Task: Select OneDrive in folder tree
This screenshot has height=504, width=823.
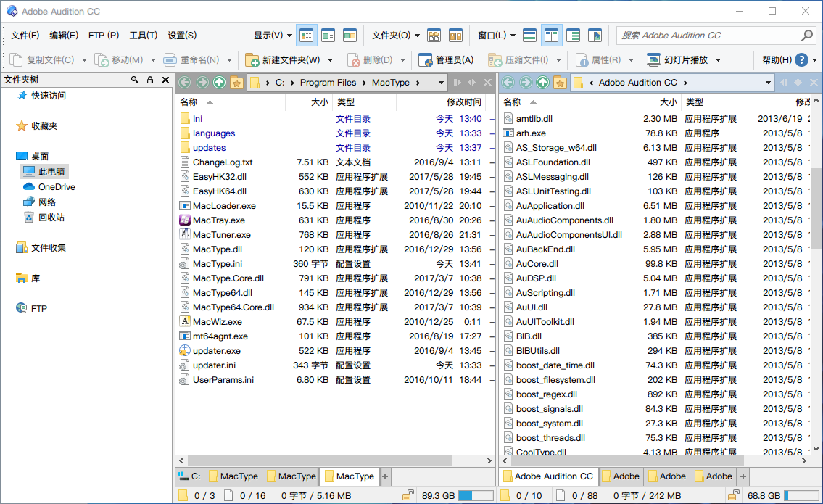Action: click(49, 187)
